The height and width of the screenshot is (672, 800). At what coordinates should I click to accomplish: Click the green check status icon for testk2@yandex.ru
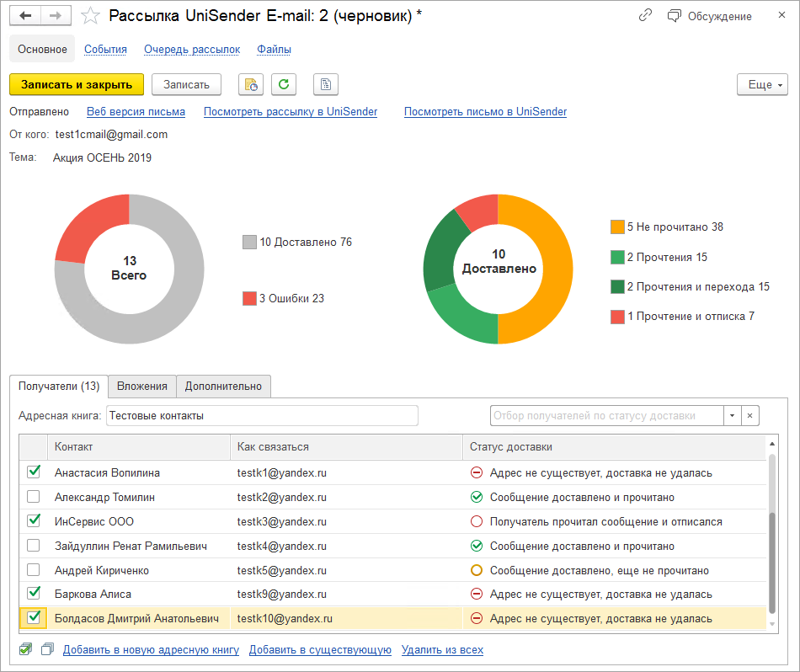pos(477,498)
